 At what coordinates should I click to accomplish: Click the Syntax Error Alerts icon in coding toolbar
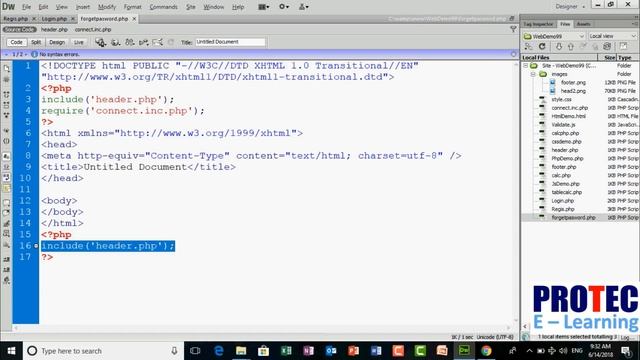click(7, 188)
